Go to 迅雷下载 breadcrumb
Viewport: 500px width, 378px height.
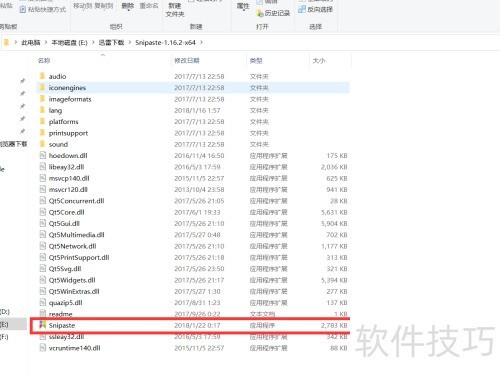(111, 43)
